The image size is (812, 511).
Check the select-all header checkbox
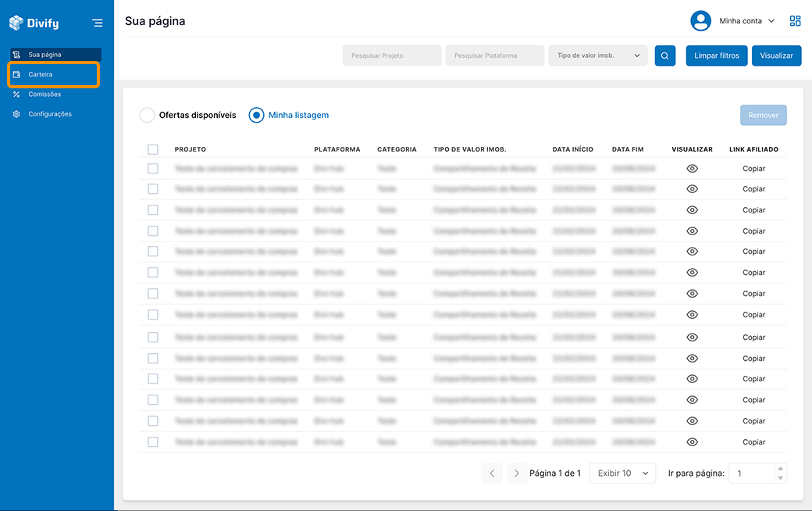point(153,149)
